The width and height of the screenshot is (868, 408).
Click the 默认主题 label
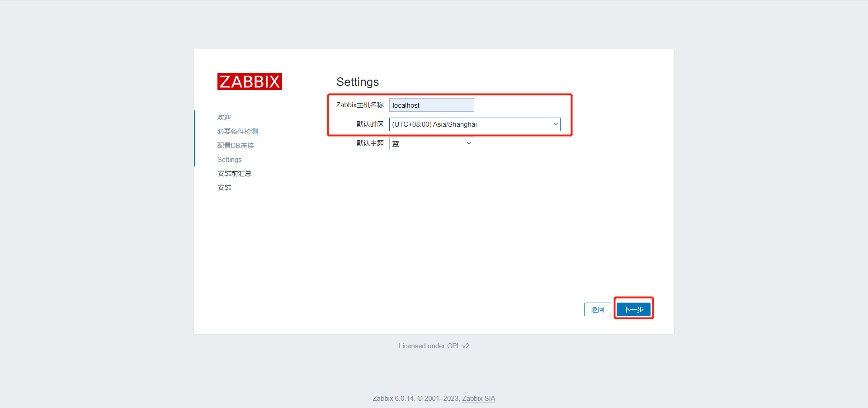tap(370, 143)
